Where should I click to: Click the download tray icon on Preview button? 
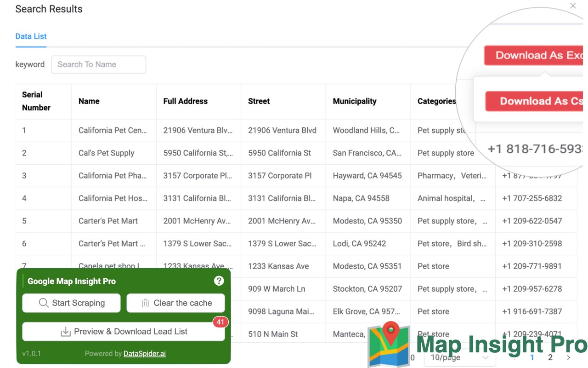click(66, 332)
